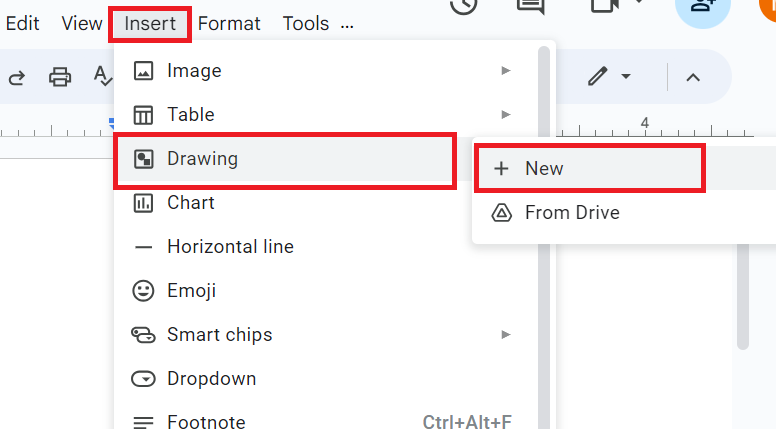The height and width of the screenshot is (429, 776).
Task: Click the Horizontal line option
Action: point(230,246)
